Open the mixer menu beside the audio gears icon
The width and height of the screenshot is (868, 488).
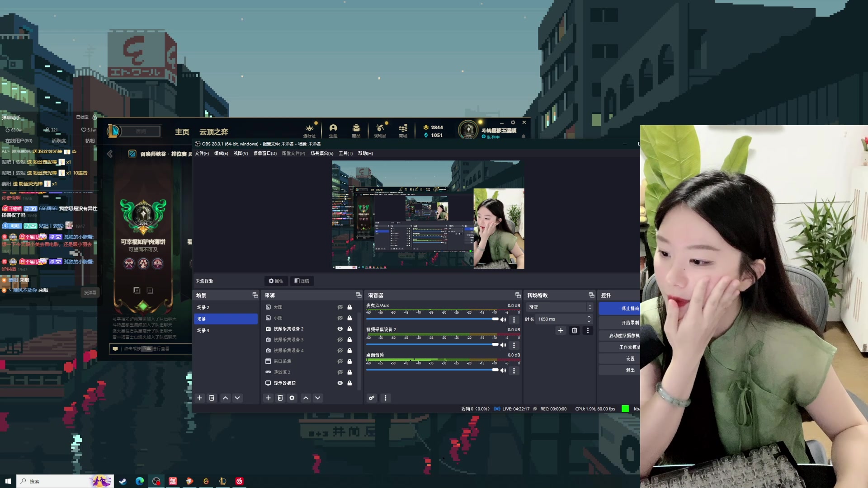[x=385, y=398]
